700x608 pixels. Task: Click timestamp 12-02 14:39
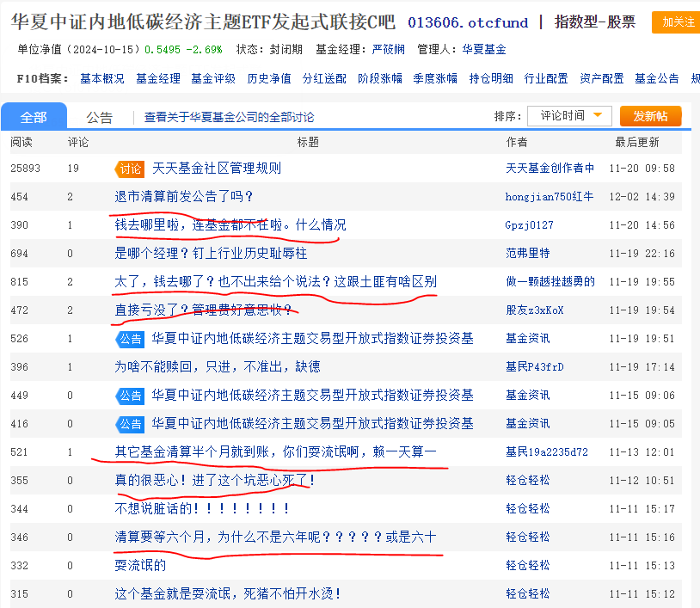coord(642,196)
